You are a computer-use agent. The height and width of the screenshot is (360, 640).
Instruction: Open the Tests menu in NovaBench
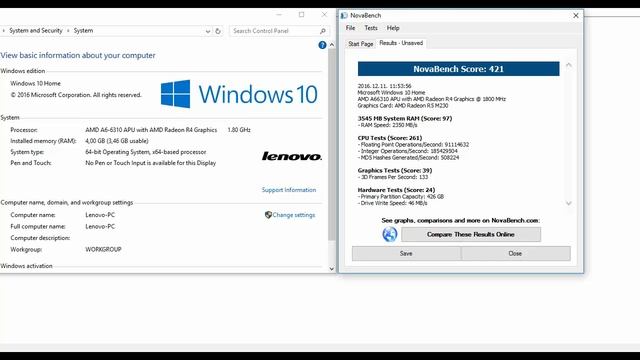click(371, 28)
